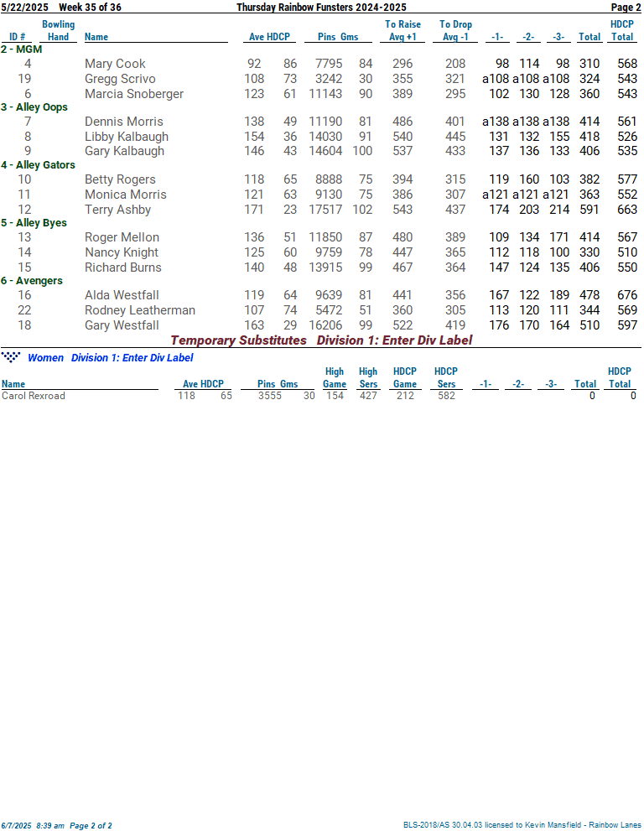
Task: Select the name Terry Ashby
Action: click(117, 210)
